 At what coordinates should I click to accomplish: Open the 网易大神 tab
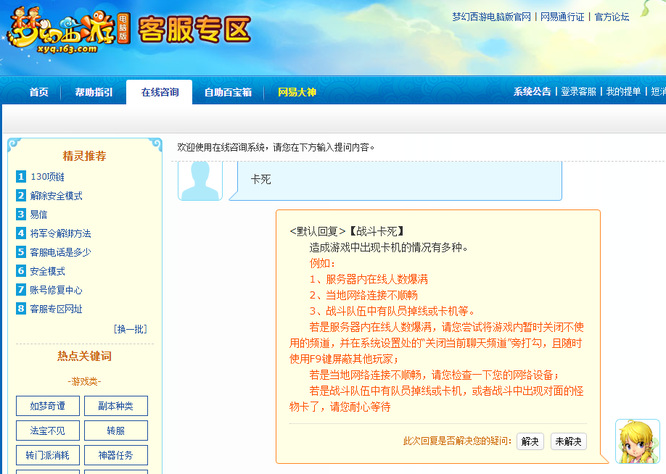(297, 92)
